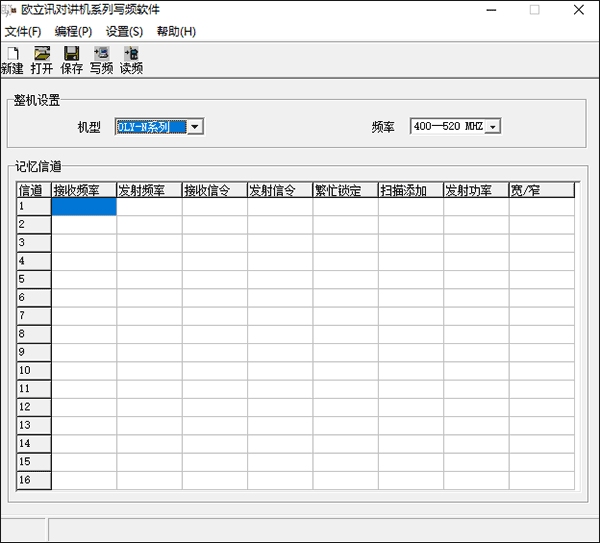
Task: Click the 发射信令 column header
Action: pos(280,190)
